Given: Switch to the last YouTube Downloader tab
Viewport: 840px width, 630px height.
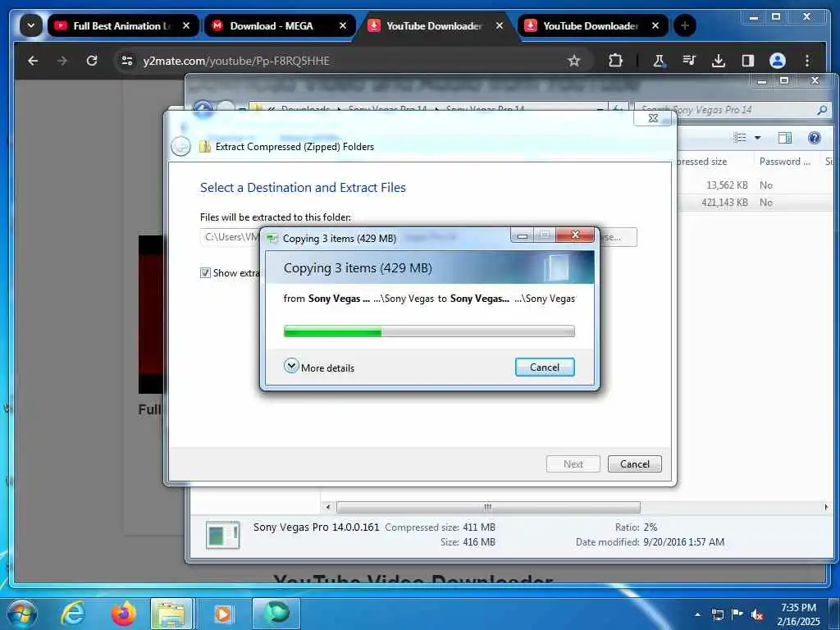Looking at the screenshot, I should coord(592,25).
